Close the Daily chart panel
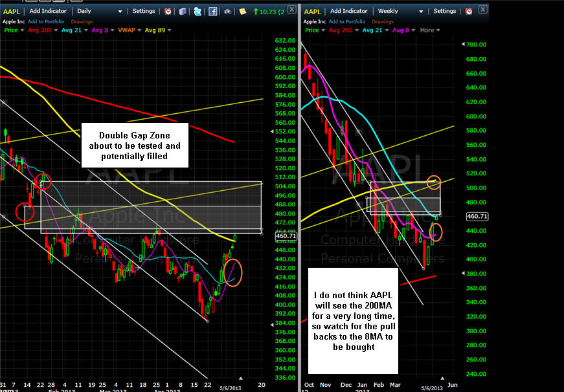The height and width of the screenshot is (392, 564). [292, 9]
